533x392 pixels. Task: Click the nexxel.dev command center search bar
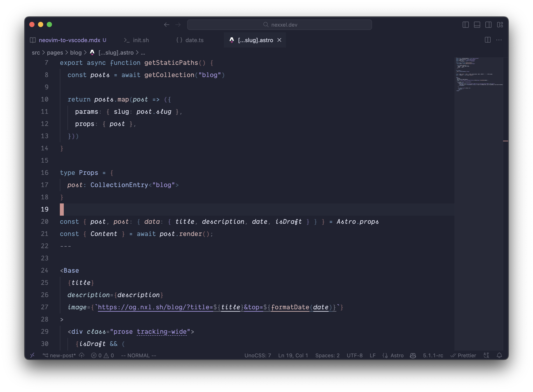(279, 24)
